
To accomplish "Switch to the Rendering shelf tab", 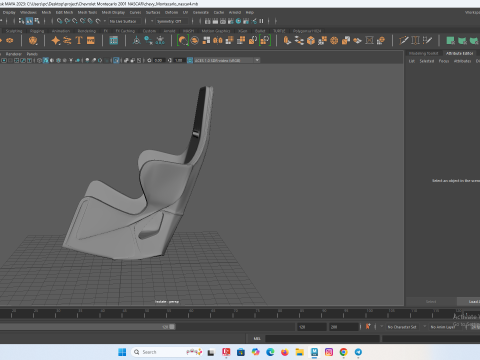I will (x=87, y=31).
